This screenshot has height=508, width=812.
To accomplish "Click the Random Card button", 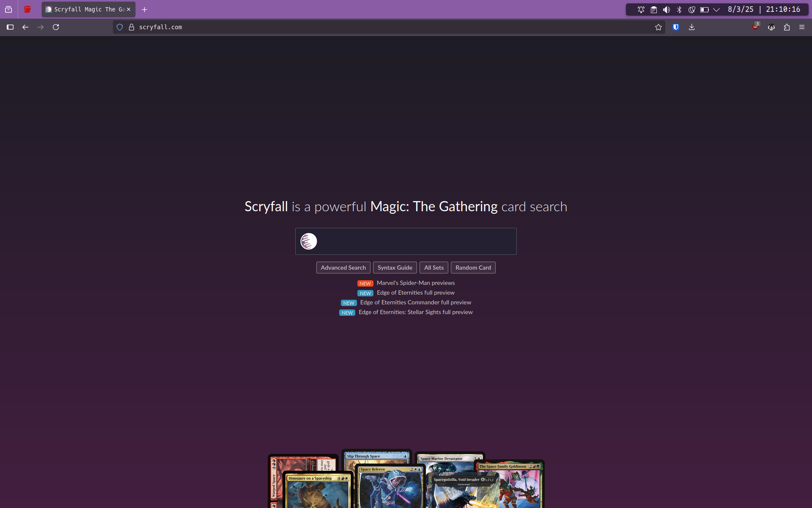I will [473, 268].
